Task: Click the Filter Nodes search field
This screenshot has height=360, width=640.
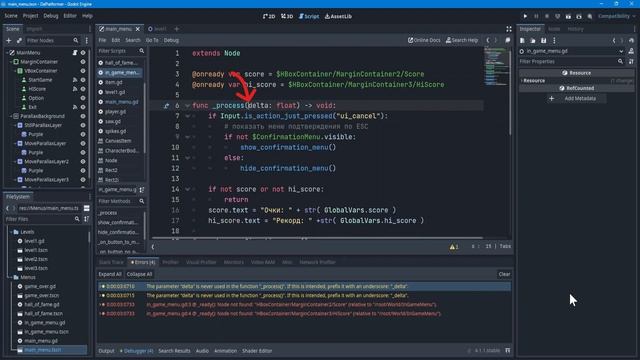Action: pyautogui.click(x=52, y=40)
